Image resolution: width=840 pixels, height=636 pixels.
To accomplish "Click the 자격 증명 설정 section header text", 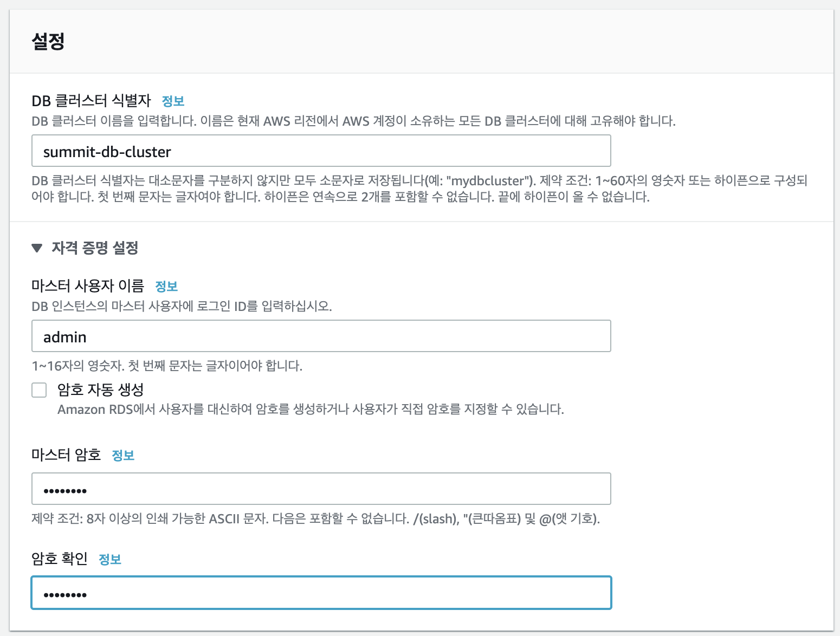I will (x=95, y=248).
